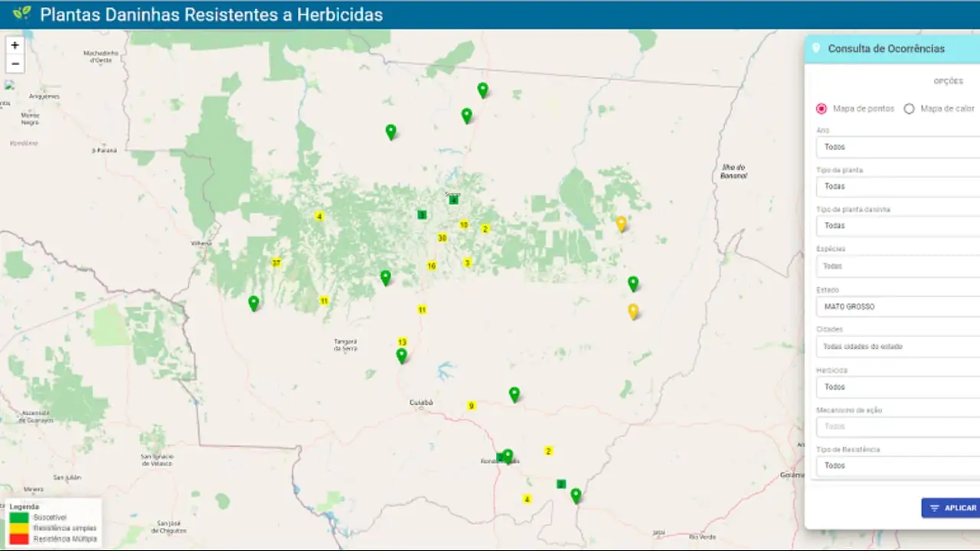980x551 pixels.
Task: Switch to Mapa de calor view
Action: click(x=909, y=109)
